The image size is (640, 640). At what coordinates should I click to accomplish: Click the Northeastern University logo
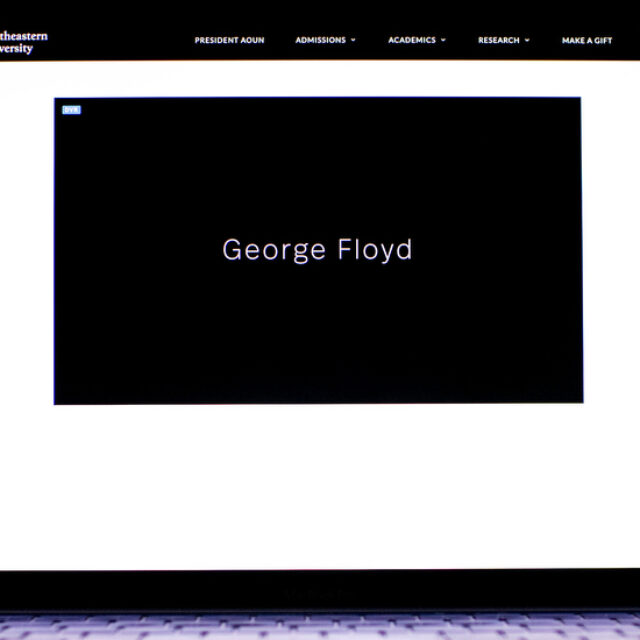(24, 42)
